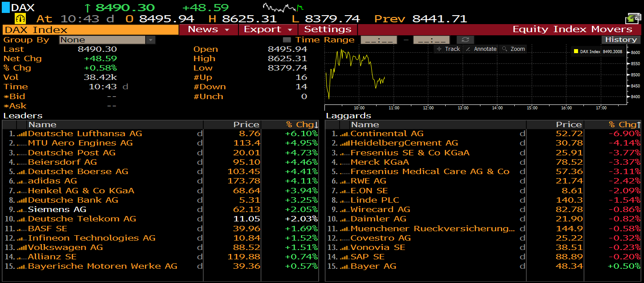The image size is (644, 283).
Task: Click the refresh icon next to time range
Action: tap(465, 40)
